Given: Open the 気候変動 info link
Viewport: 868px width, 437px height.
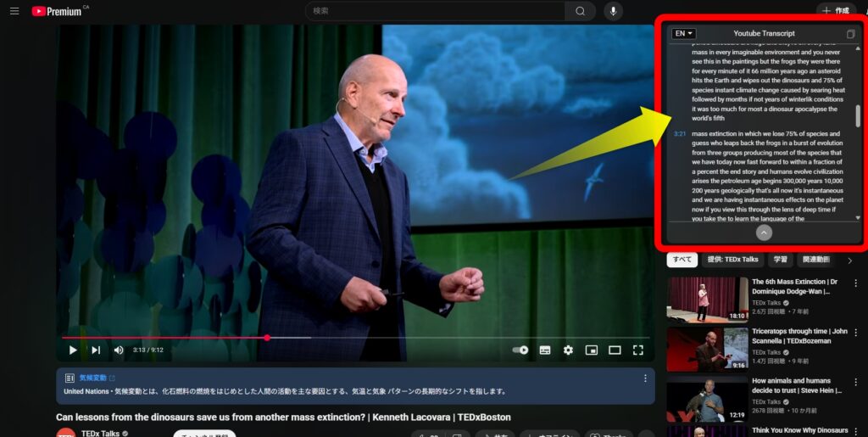Looking at the screenshot, I should pyautogui.click(x=97, y=378).
